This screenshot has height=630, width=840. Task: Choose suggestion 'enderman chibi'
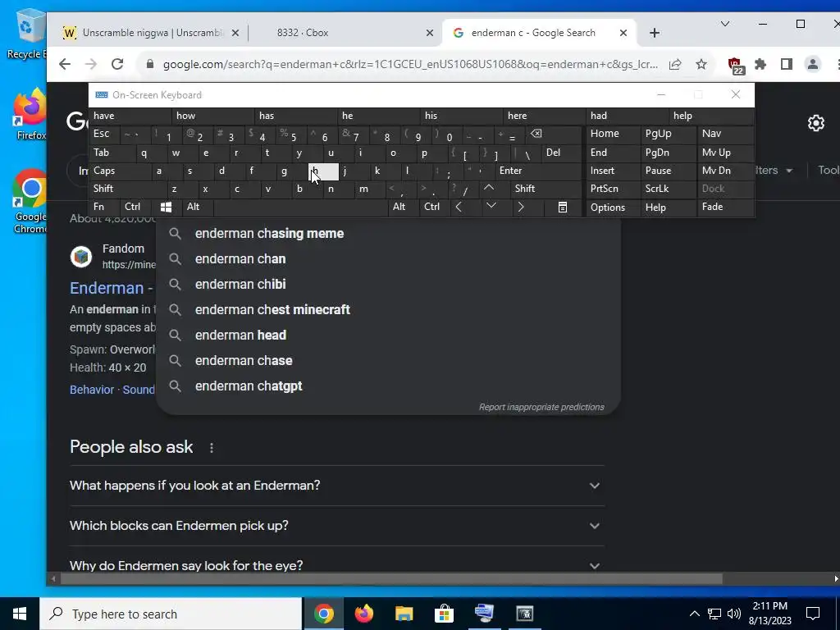click(x=388, y=285)
